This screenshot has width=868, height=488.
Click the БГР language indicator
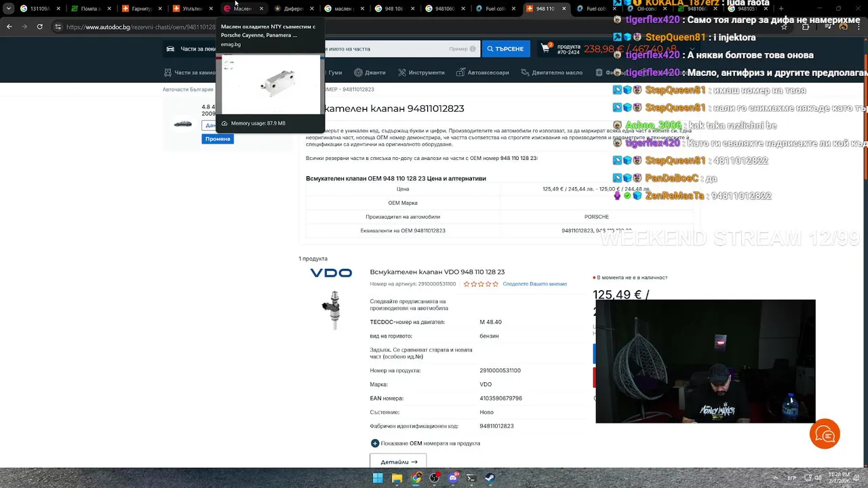pyautogui.click(x=792, y=478)
